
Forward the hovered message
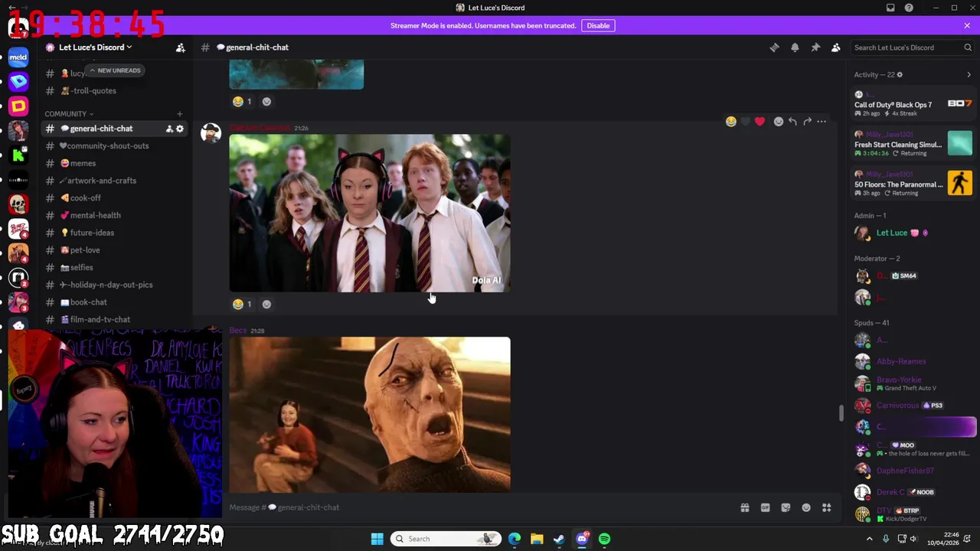(x=807, y=122)
